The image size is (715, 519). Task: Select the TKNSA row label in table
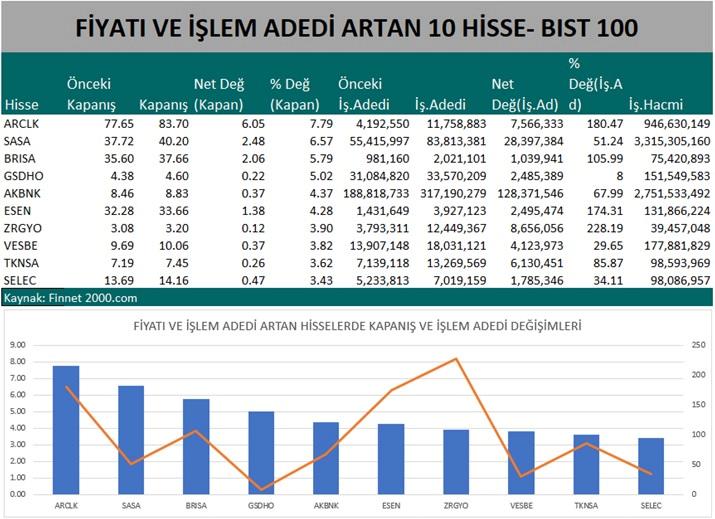(x=21, y=263)
